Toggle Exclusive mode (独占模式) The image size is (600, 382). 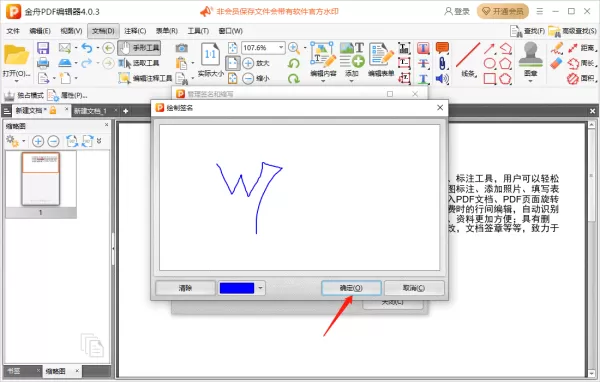[x=24, y=95]
